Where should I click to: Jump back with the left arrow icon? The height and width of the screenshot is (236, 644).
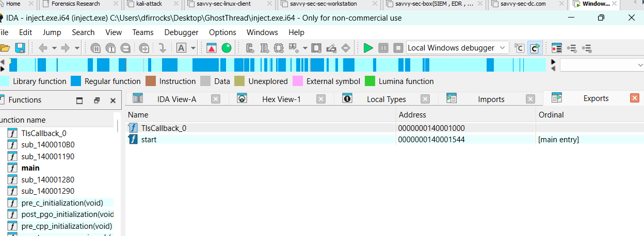(43, 48)
